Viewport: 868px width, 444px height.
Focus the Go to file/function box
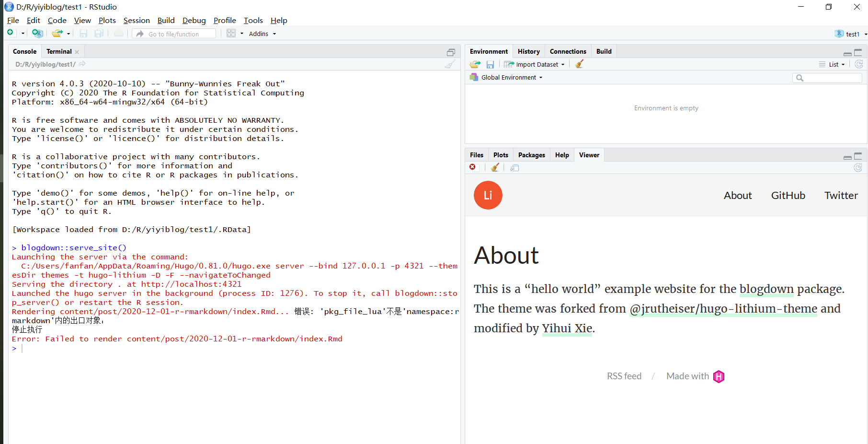pyautogui.click(x=174, y=34)
